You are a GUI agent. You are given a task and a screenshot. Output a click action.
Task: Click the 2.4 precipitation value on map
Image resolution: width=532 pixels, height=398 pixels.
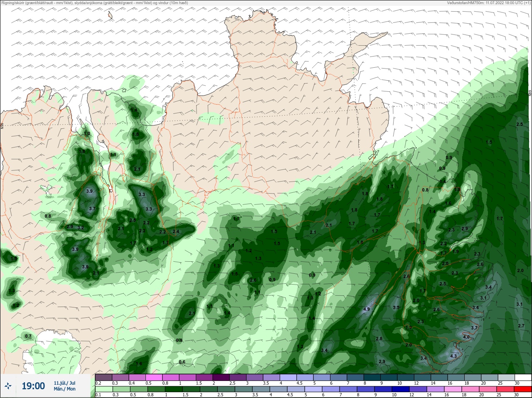176,232
